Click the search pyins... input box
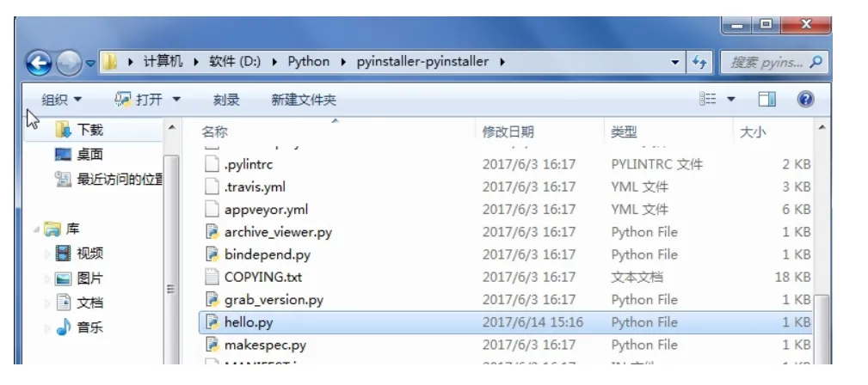Viewport: 868px width, 385px height. click(774, 63)
